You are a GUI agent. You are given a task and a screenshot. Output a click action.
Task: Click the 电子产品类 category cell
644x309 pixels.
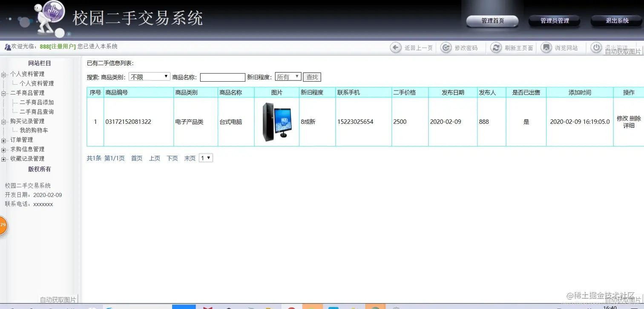click(x=189, y=122)
